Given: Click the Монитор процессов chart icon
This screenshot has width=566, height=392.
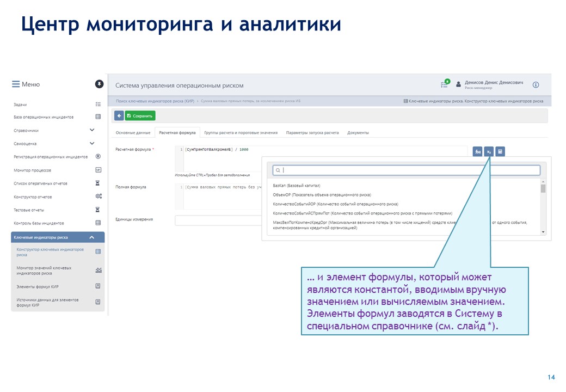Looking at the screenshot, I should point(98,170).
